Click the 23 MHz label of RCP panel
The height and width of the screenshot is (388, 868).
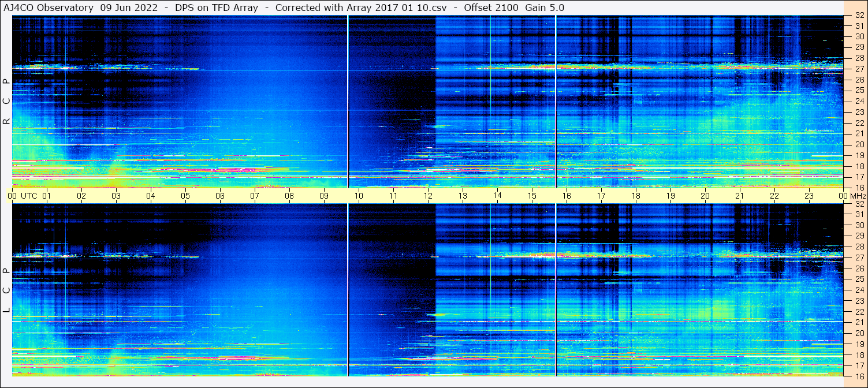pyautogui.click(x=859, y=112)
